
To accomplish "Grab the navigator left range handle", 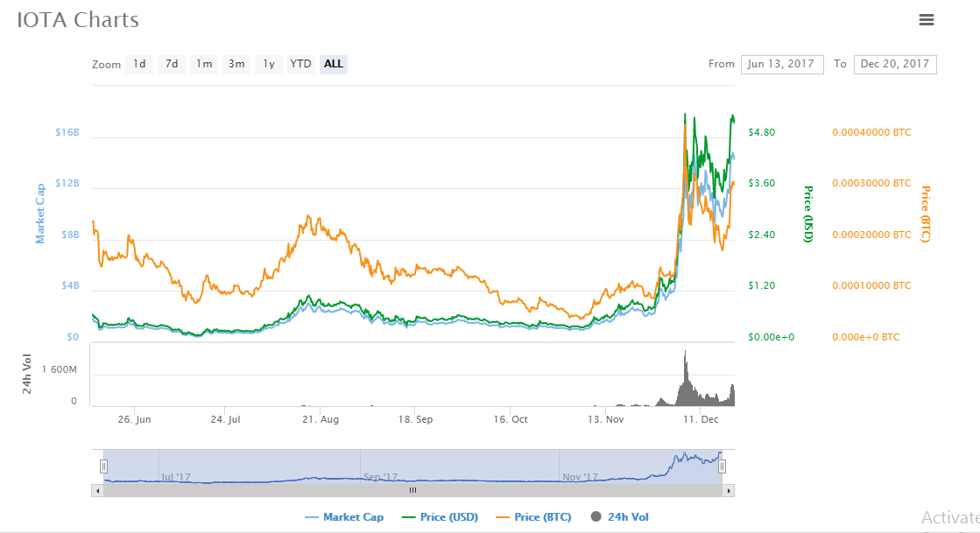I will (x=103, y=466).
